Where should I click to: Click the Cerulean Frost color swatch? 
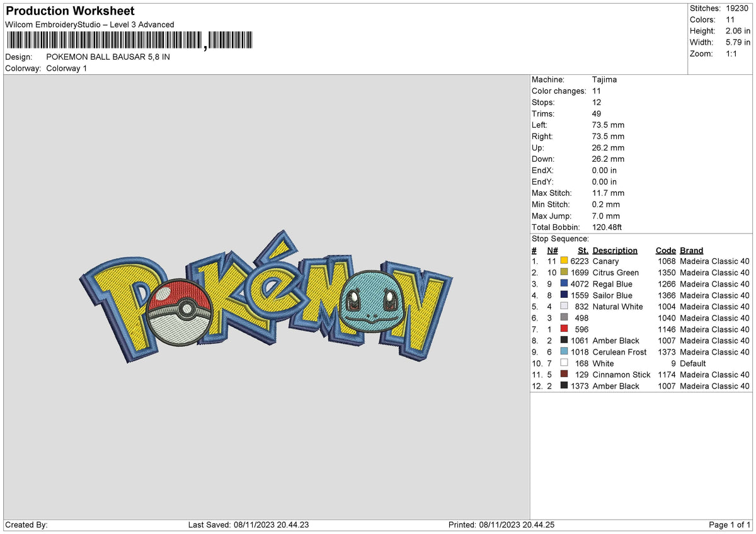coord(564,351)
